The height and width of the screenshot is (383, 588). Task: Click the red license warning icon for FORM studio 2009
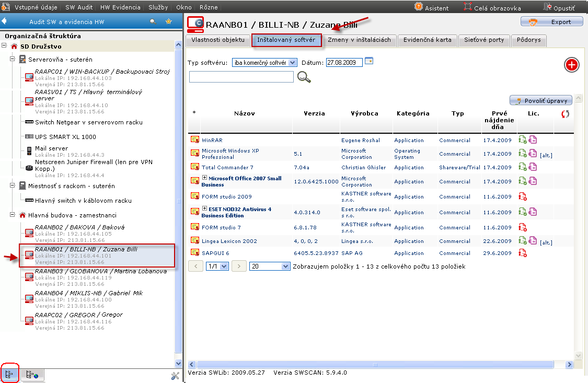click(x=522, y=196)
